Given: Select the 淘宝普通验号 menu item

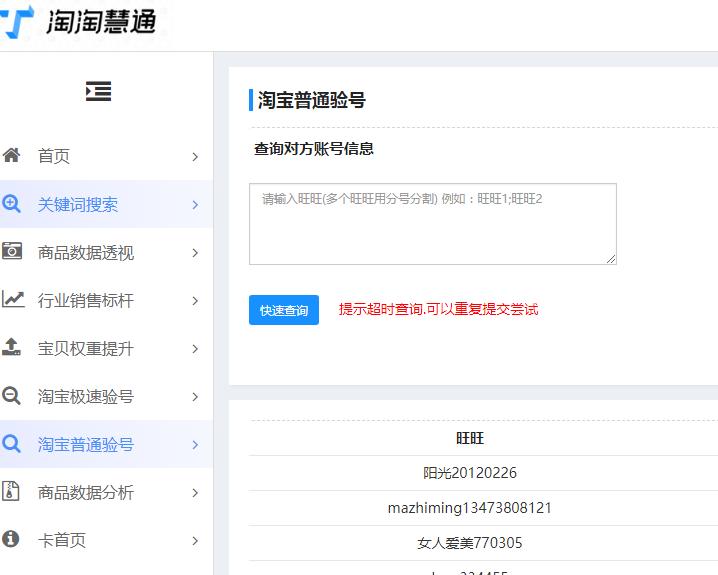Looking at the screenshot, I should [106, 444].
